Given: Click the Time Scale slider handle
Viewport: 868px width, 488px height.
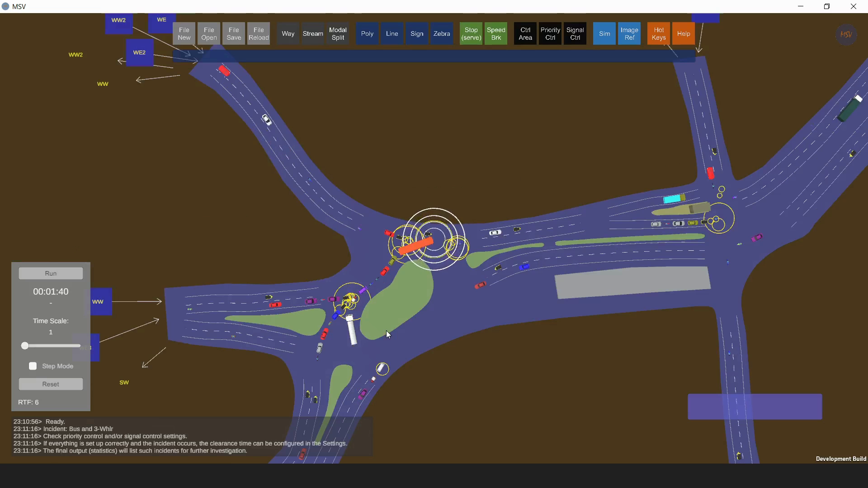Looking at the screenshot, I should [x=25, y=346].
